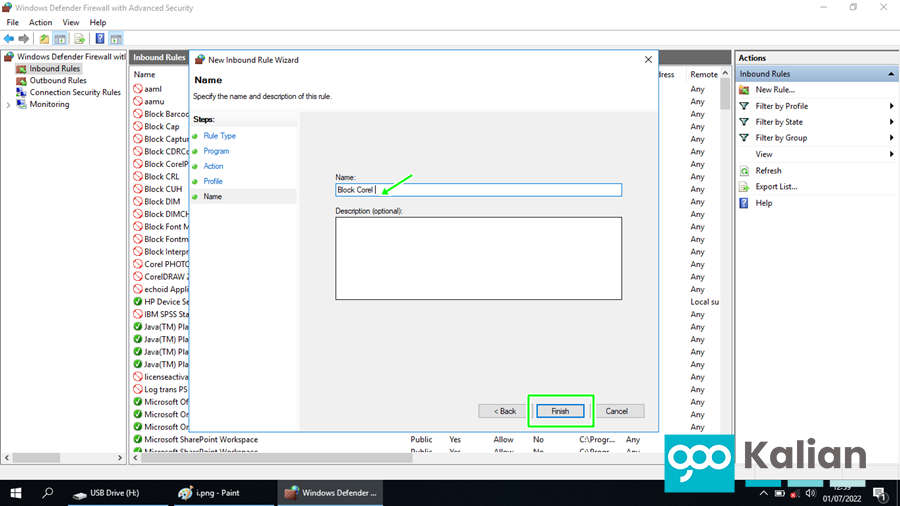
Task: Go to the Action wizard step
Action: click(213, 166)
